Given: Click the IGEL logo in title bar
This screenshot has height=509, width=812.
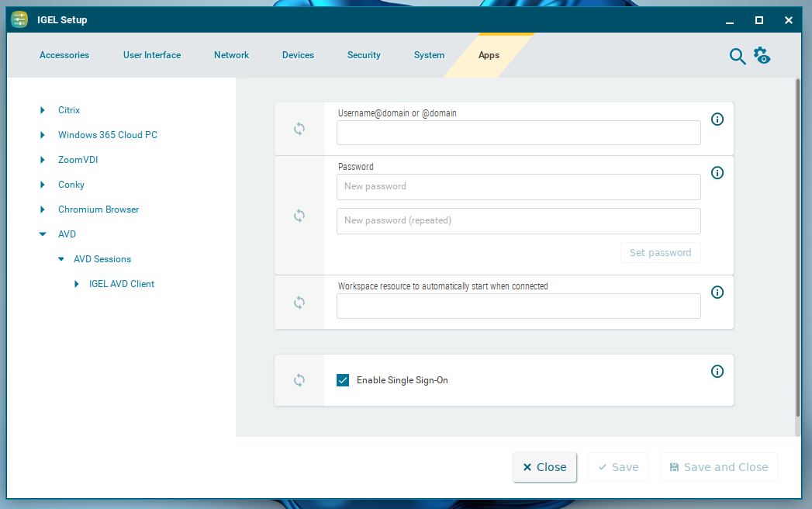Looking at the screenshot, I should 19,19.
